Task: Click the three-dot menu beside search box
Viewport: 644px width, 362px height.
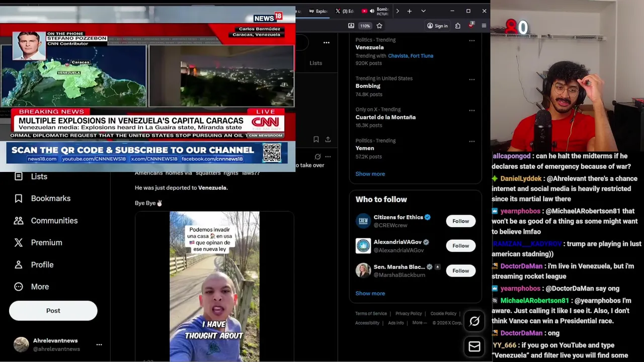Action: coord(327,43)
